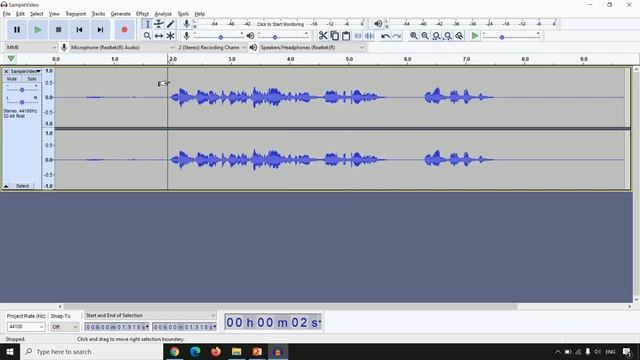Click the Undo arrow icon
Screen dimensions: 640x360
tap(385, 36)
